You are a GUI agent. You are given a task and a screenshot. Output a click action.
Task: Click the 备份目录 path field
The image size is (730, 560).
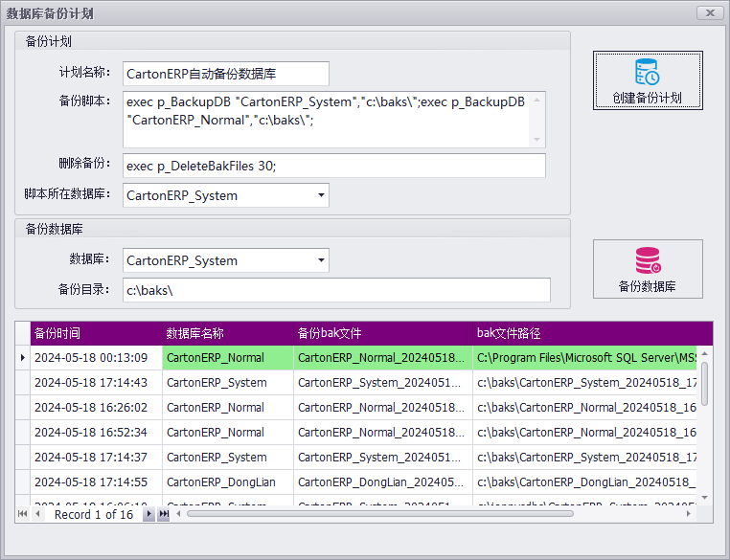coord(336,290)
